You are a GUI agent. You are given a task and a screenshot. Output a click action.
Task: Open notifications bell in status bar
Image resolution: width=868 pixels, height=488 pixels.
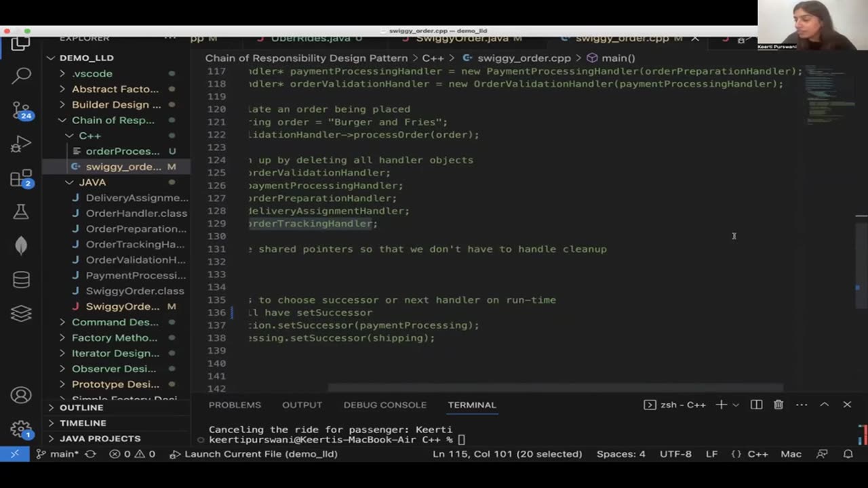(848, 454)
